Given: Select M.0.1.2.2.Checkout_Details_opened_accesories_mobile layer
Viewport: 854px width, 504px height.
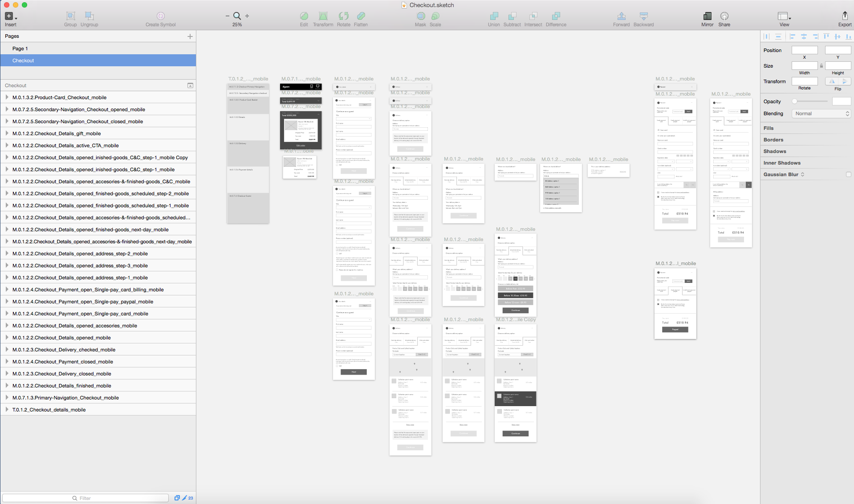Looking at the screenshot, I should (x=98, y=326).
